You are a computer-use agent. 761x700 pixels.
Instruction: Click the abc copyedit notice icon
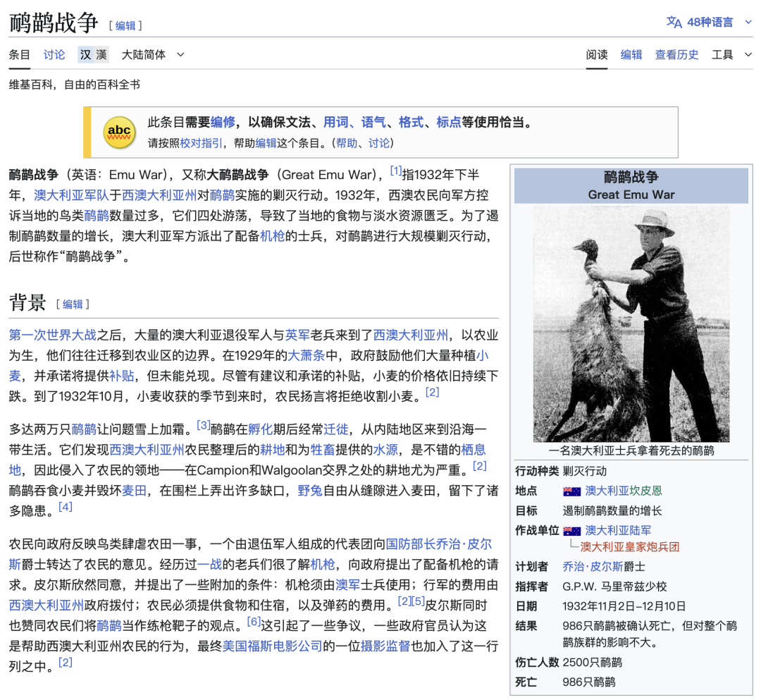coord(119,132)
